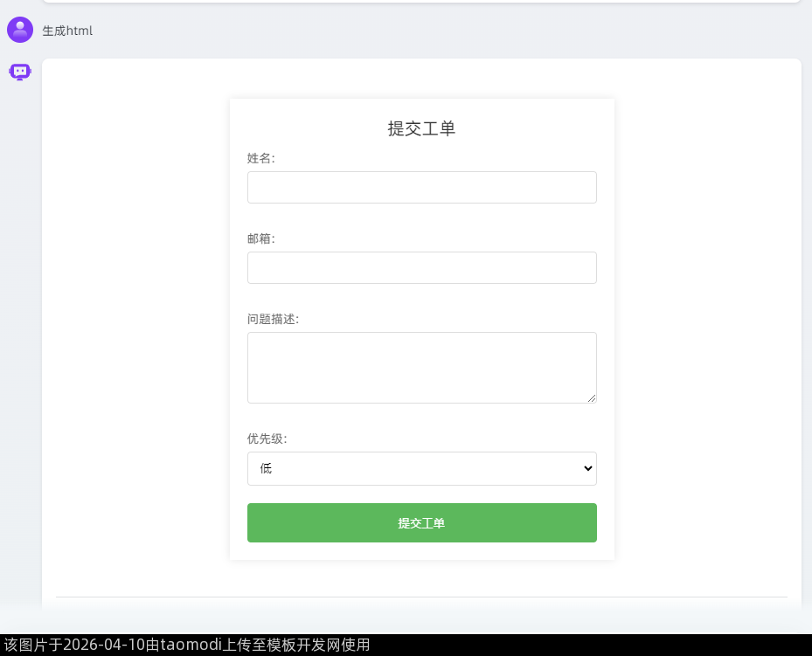Click the 提交工单 form heading
This screenshot has height=656, width=812.
pos(421,128)
